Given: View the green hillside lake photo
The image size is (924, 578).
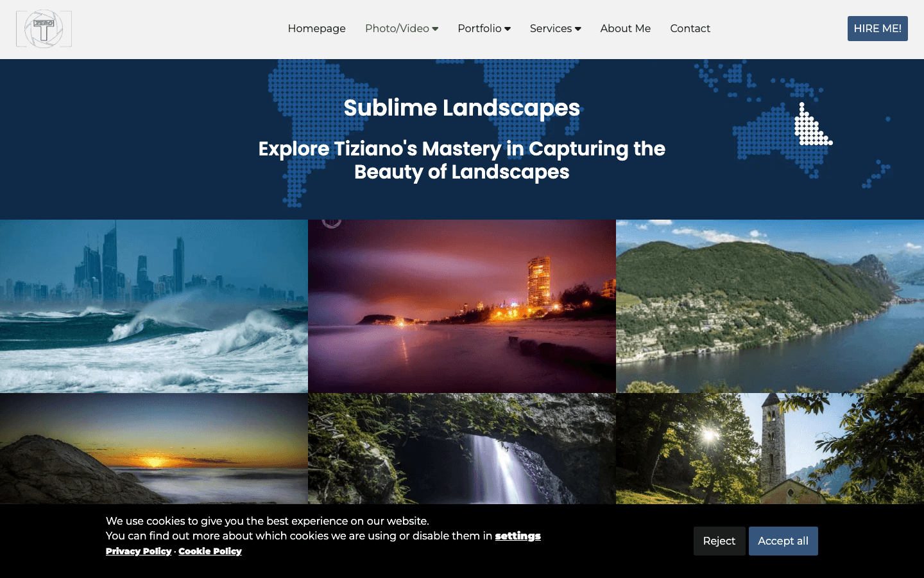Looking at the screenshot, I should [x=770, y=306].
